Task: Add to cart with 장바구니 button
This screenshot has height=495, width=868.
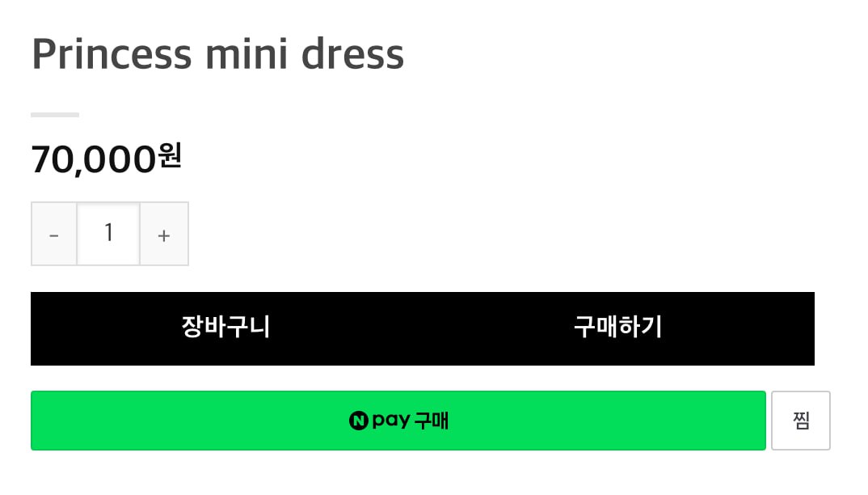Action: 226,328
